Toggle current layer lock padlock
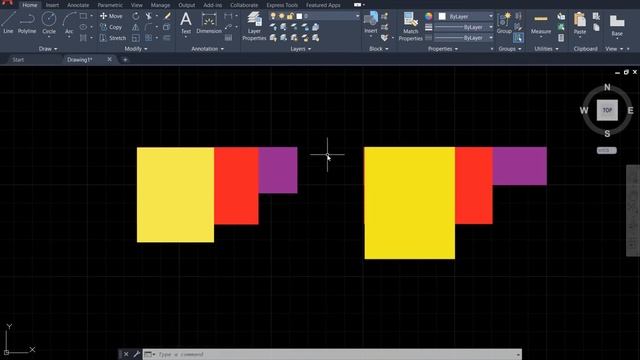Image resolution: width=640 pixels, height=360 pixels. pyautogui.click(x=290, y=16)
